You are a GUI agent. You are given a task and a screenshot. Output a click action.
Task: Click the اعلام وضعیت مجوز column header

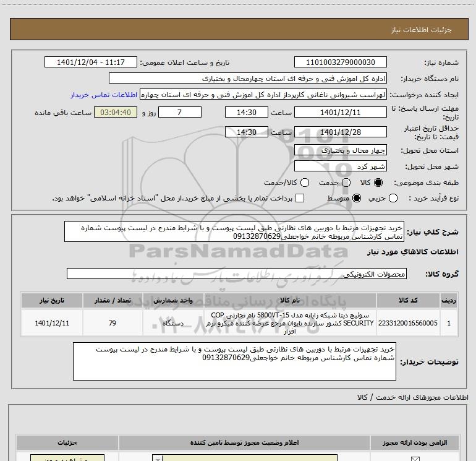coord(244,442)
